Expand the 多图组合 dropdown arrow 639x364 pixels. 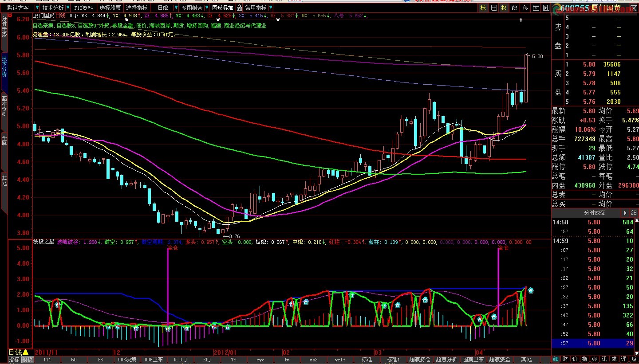[206, 8]
